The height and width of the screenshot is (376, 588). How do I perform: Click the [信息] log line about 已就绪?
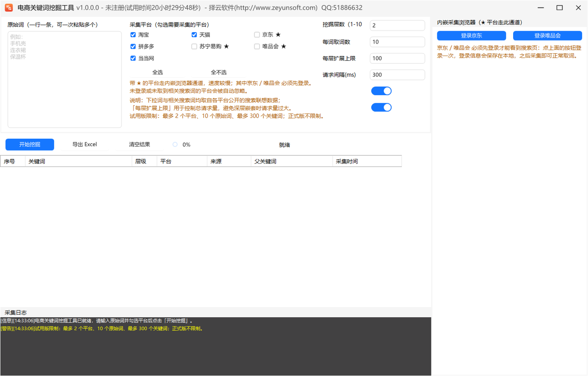point(97,321)
